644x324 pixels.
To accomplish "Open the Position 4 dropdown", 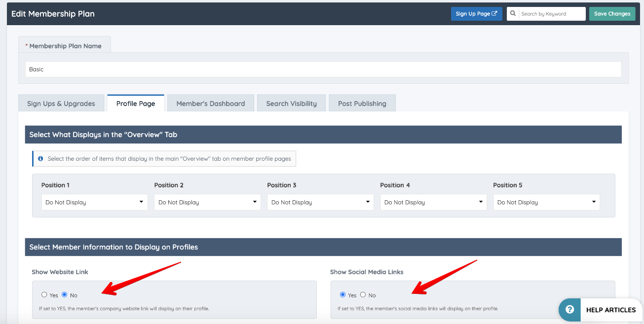I will pyautogui.click(x=434, y=202).
